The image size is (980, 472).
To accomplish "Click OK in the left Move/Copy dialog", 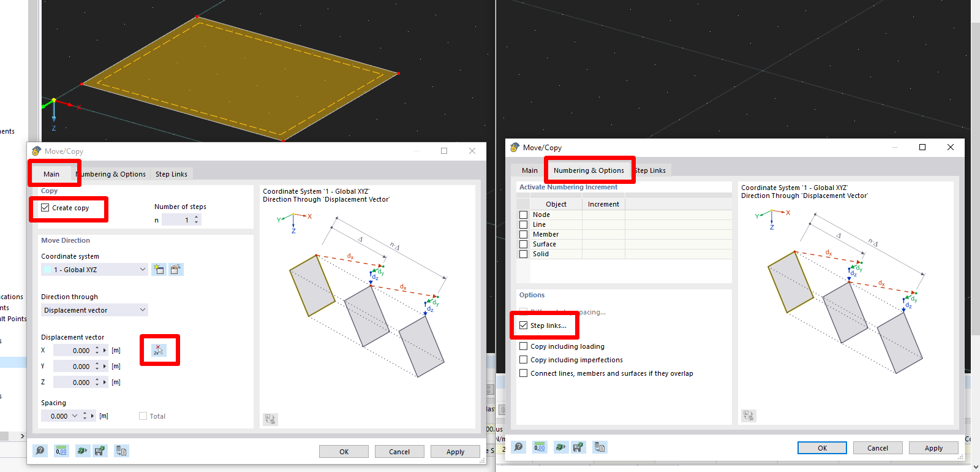I will [344, 452].
